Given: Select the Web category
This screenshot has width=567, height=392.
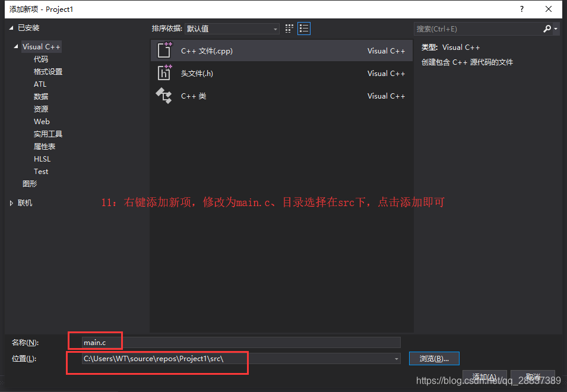Looking at the screenshot, I should point(42,122).
